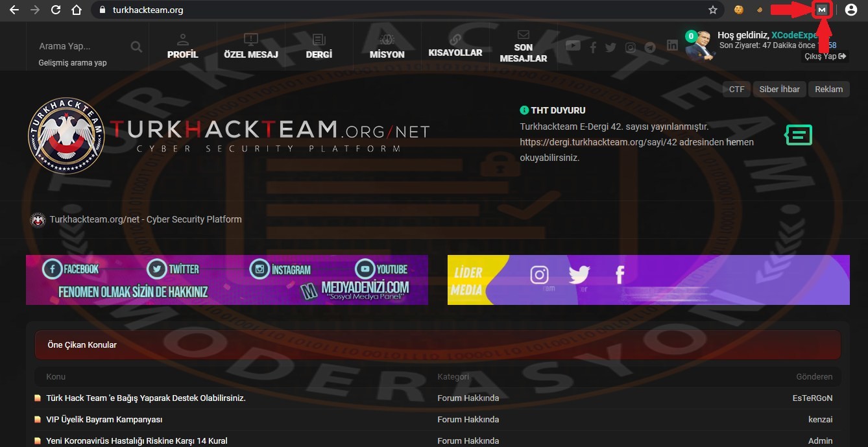Screen dimensions: 868x447
Task: Open the forum's LinkedIn icon in the header
Action: coord(672,45)
